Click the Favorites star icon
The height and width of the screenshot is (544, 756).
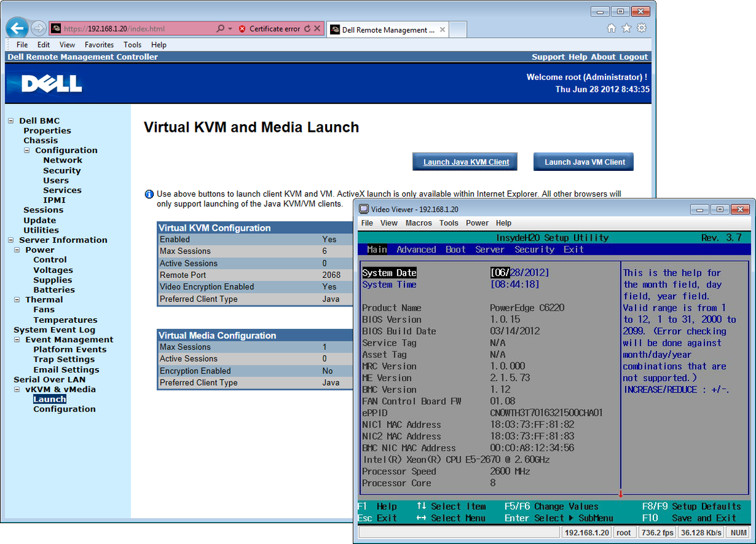(625, 28)
